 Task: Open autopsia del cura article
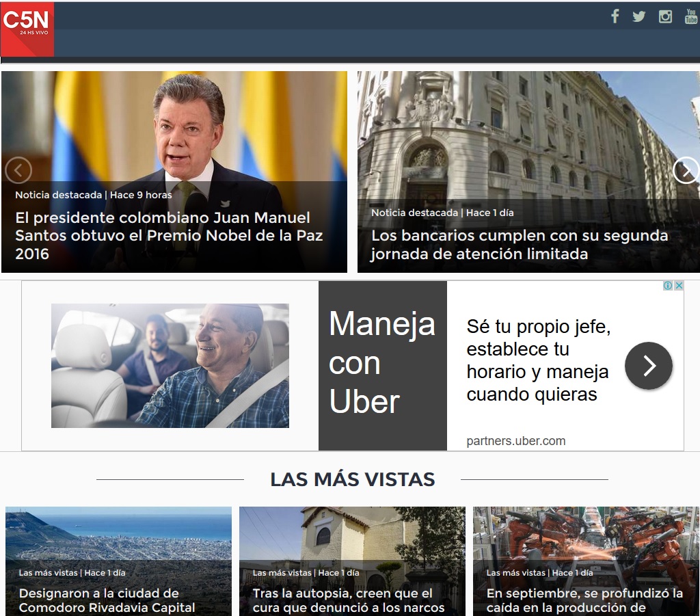click(x=349, y=600)
